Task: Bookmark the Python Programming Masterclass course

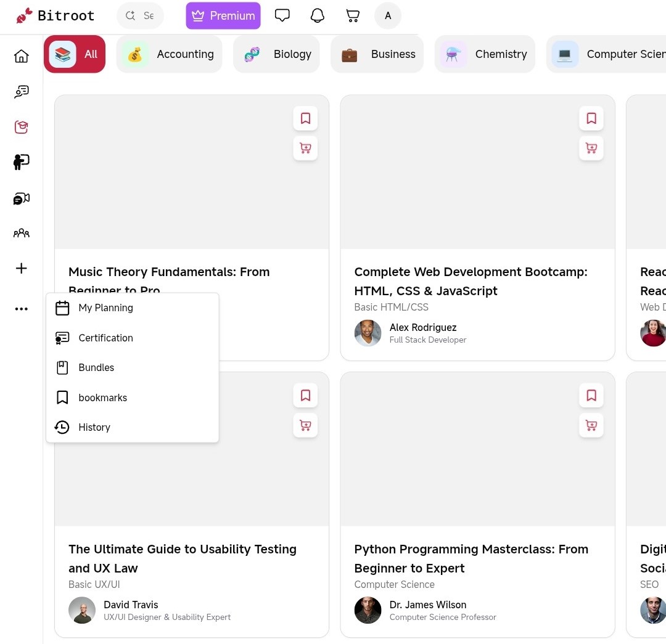Action: 591,396
